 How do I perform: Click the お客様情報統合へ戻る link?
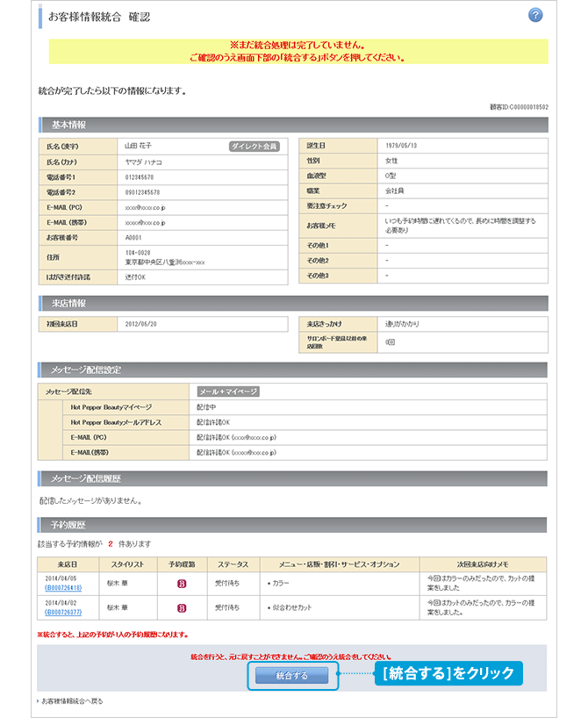[73, 701]
